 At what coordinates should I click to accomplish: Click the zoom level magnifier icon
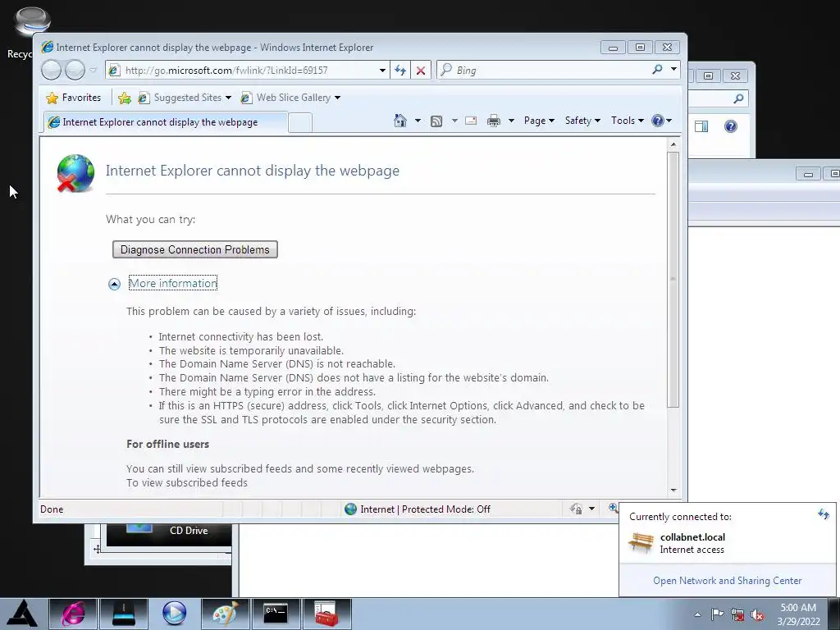pyautogui.click(x=614, y=508)
